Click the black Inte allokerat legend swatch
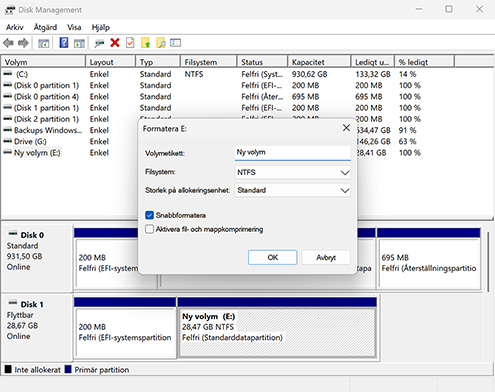495x392 pixels. click(8, 369)
